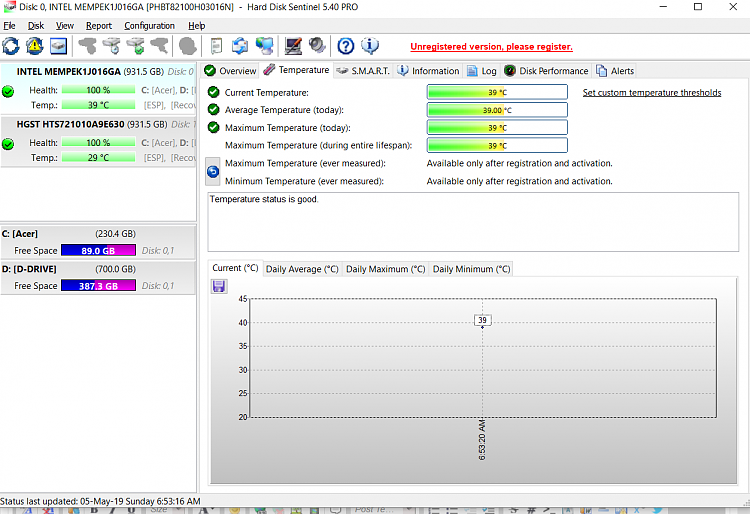Open the Help menu
The height and width of the screenshot is (514, 750).
(x=197, y=26)
